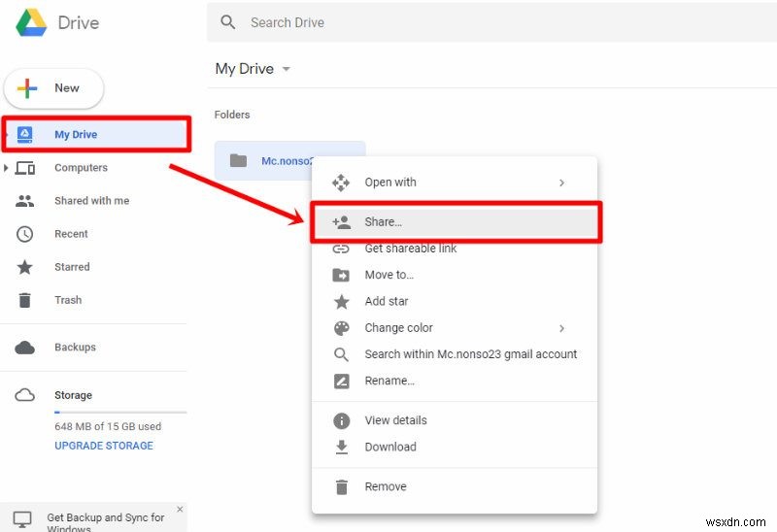Click the Share add-person icon
This screenshot has width=777, height=532.
point(342,222)
